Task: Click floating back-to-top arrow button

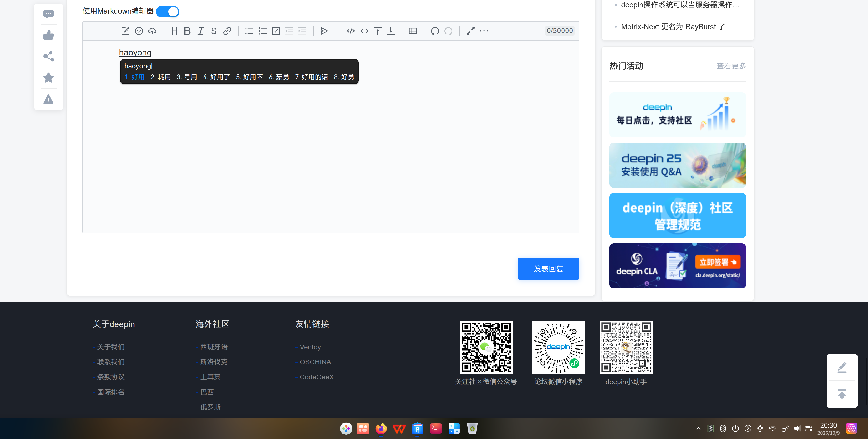Action: click(x=842, y=394)
